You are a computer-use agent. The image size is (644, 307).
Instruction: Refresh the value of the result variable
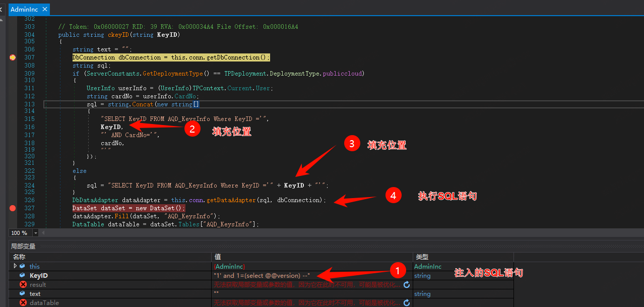click(407, 285)
